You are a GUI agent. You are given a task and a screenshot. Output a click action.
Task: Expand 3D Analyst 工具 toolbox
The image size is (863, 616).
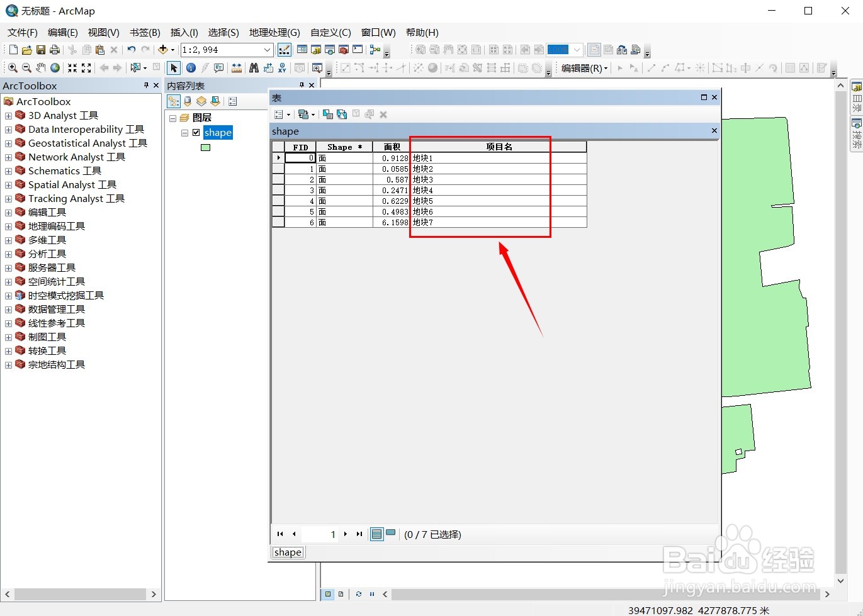pos(8,116)
